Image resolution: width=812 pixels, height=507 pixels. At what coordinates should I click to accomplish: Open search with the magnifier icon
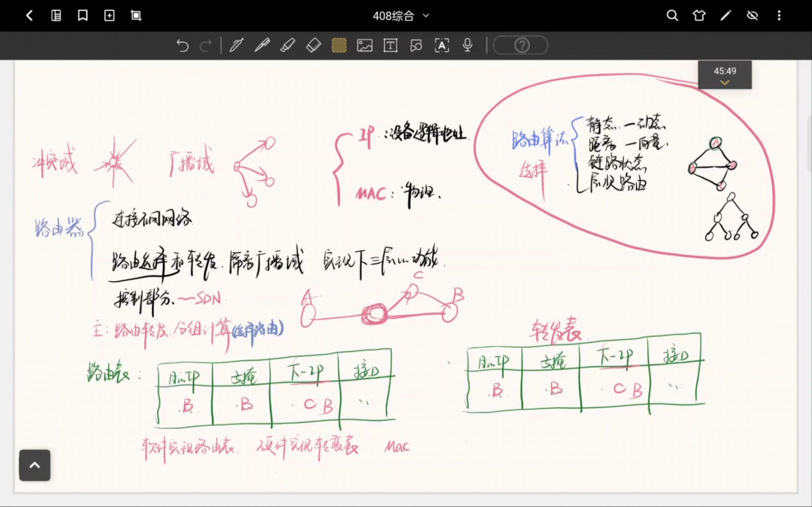point(672,16)
